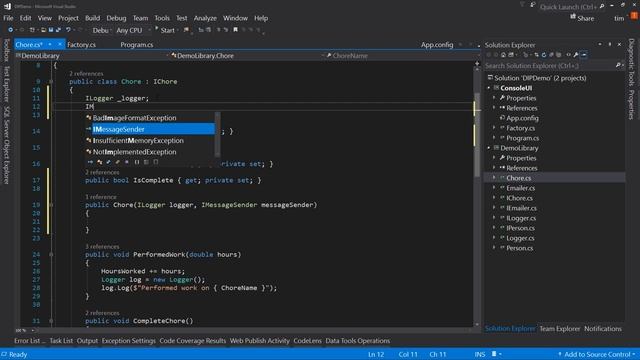Click the IntelliSense list scrollbar
Image resolution: width=640 pixels, height=360 pixels.
[x=217, y=135]
